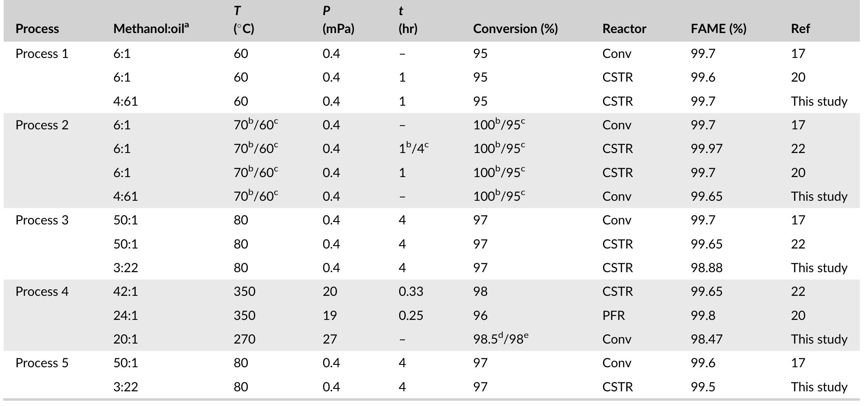Select the Process 2 row label
The image size is (868, 406).
point(42,125)
